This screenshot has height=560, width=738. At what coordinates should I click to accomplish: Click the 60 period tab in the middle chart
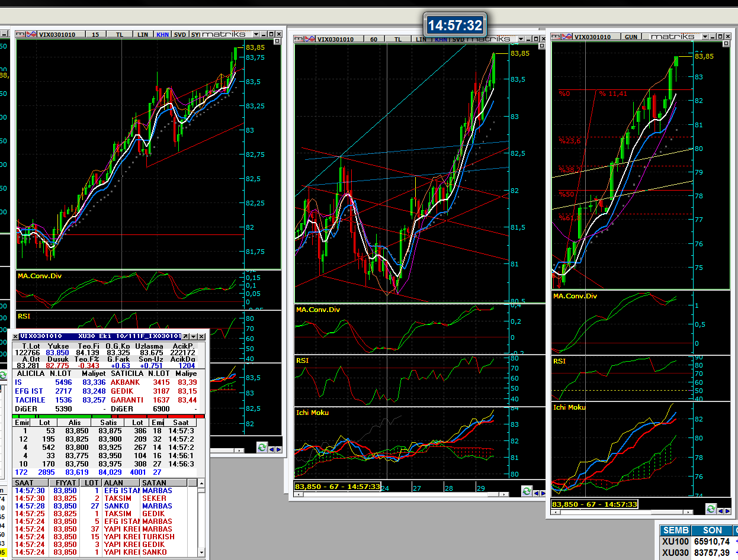pyautogui.click(x=374, y=39)
